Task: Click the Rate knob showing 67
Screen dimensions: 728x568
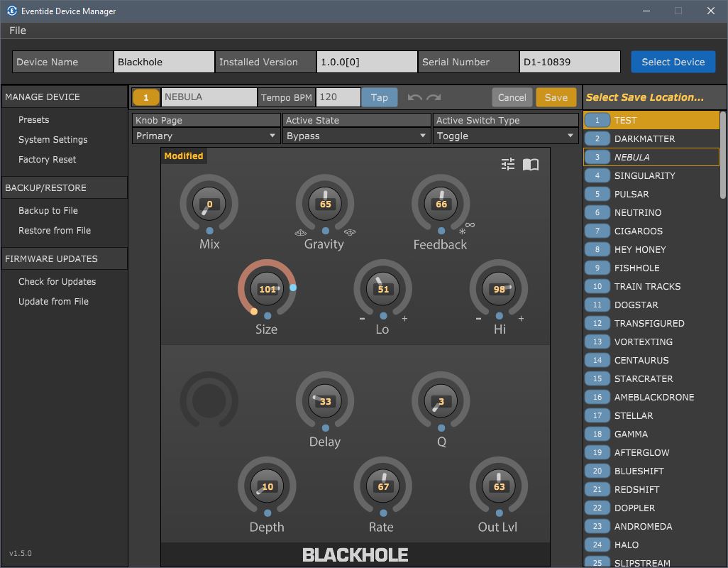Action: pyautogui.click(x=383, y=486)
